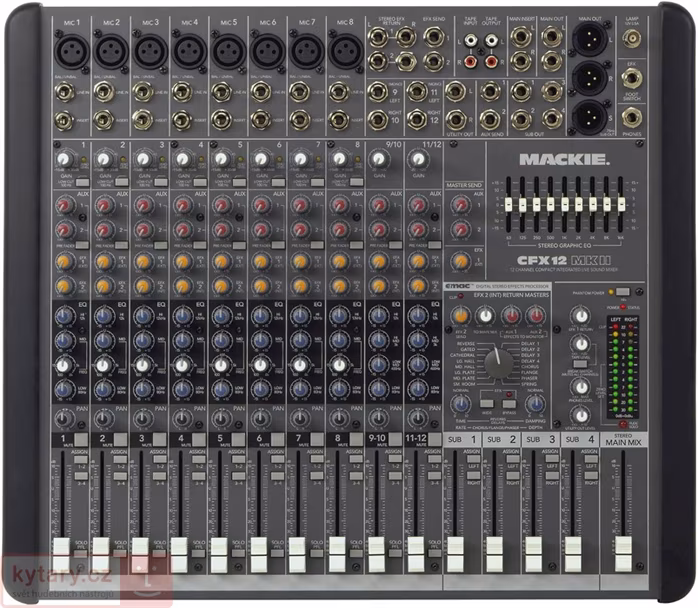Click the Effects to Monitor Aux 1 knob
Viewport: 698px width, 608px height.
pos(511,316)
